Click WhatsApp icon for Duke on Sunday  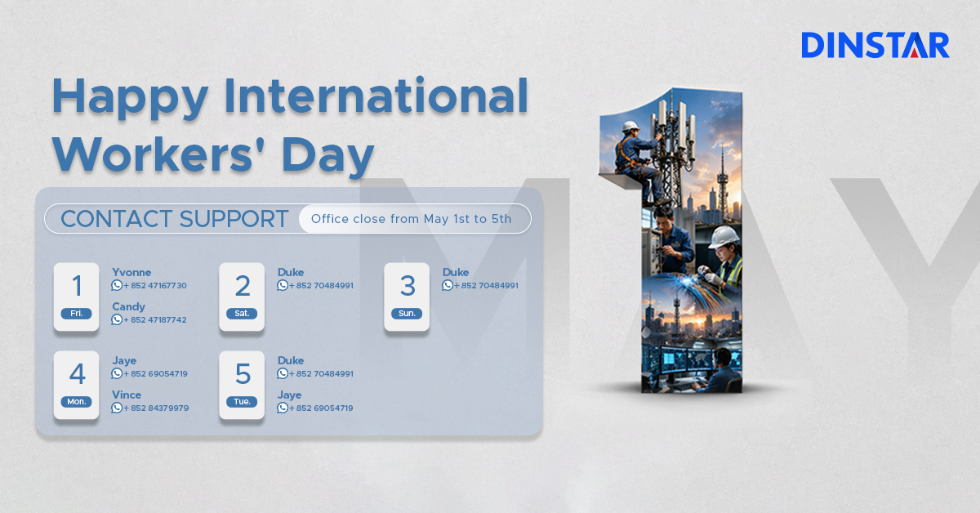pyautogui.click(x=448, y=286)
